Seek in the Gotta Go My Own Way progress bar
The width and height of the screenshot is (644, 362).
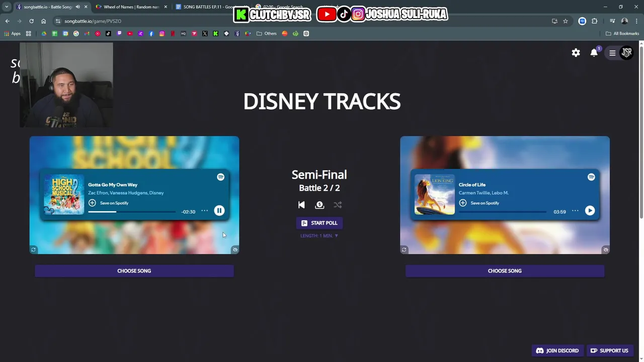(132, 212)
